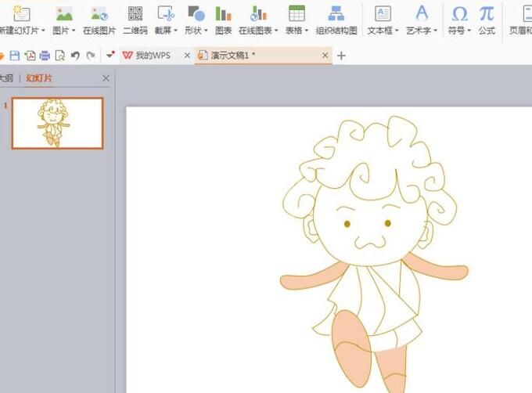Open the New Slide dropdown arrow

43,31
